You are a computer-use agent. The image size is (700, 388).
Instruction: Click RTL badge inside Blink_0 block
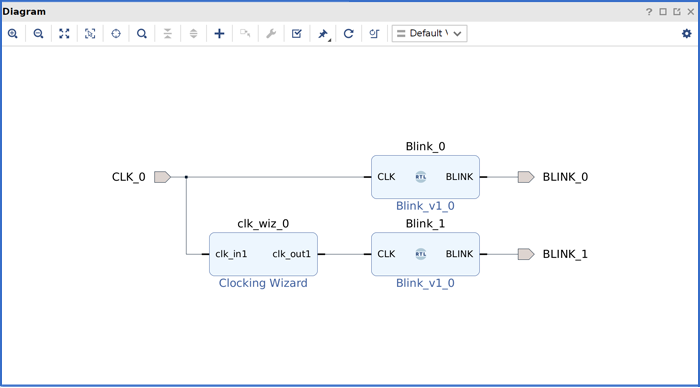click(421, 177)
